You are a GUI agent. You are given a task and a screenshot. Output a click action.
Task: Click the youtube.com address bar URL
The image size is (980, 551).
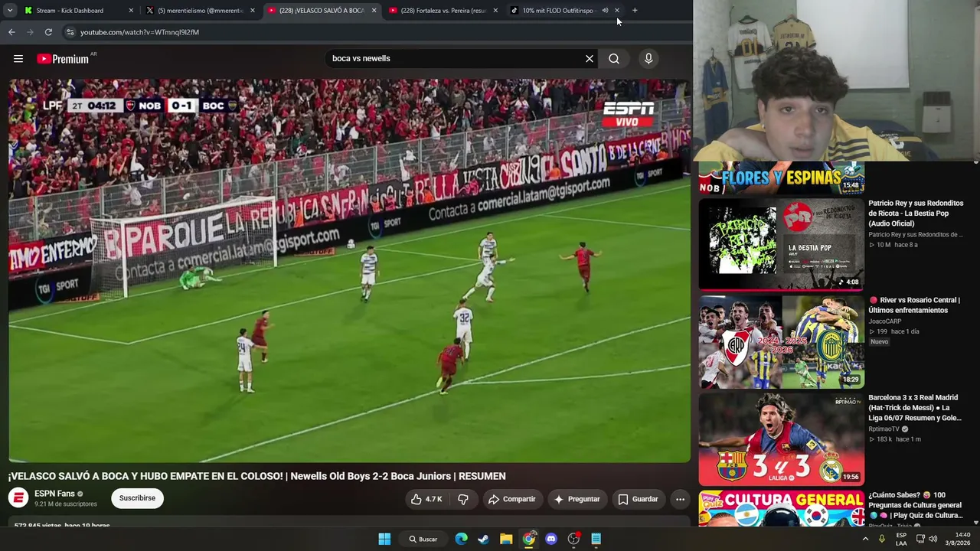tap(139, 32)
